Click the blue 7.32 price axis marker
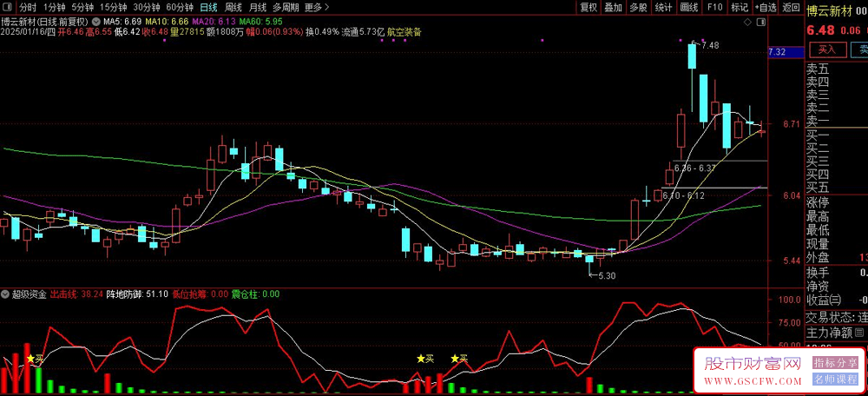 point(786,52)
